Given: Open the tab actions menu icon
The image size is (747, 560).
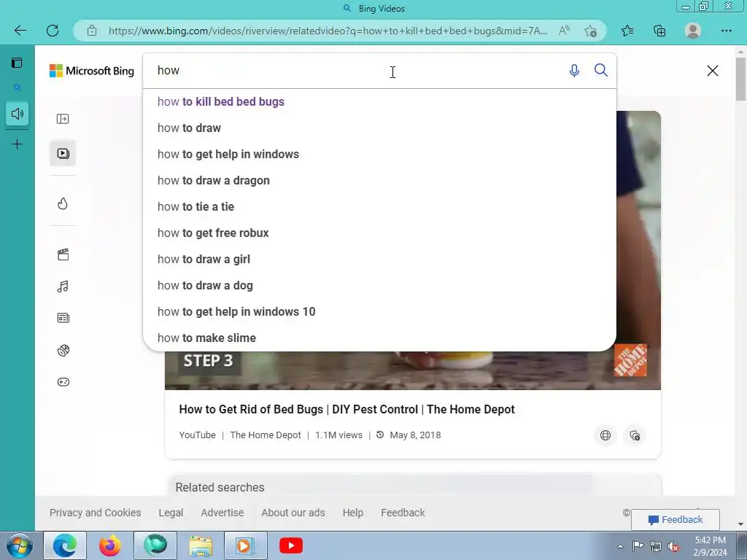Looking at the screenshot, I should [18, 63].
